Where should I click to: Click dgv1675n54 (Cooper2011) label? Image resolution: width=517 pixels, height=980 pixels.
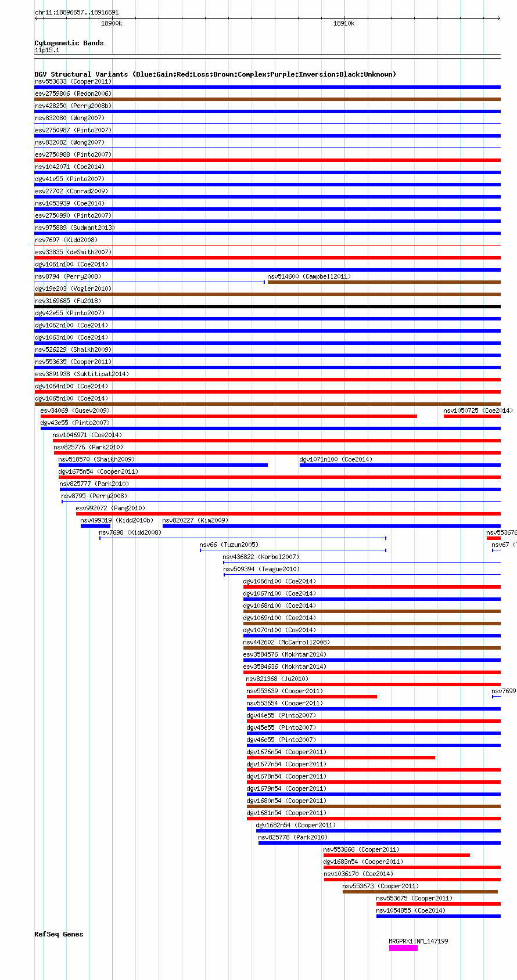click(98, 471)
